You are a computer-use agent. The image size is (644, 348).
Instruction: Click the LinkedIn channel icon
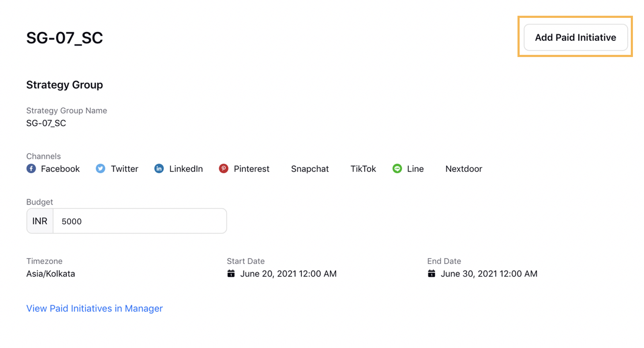tap(159, 168)
